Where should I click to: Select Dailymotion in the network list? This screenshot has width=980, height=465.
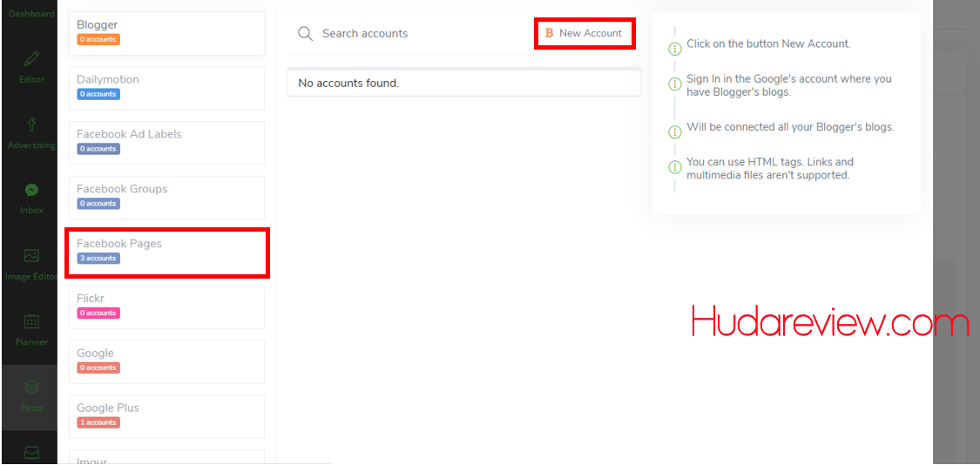tap(166, 87)
